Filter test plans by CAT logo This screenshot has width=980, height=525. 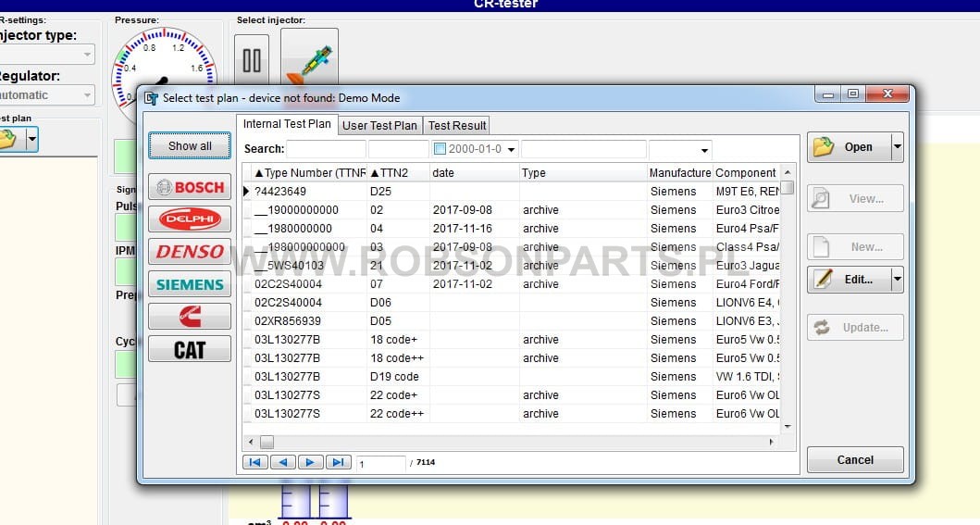pyautogui.click(x=190, y=349)
